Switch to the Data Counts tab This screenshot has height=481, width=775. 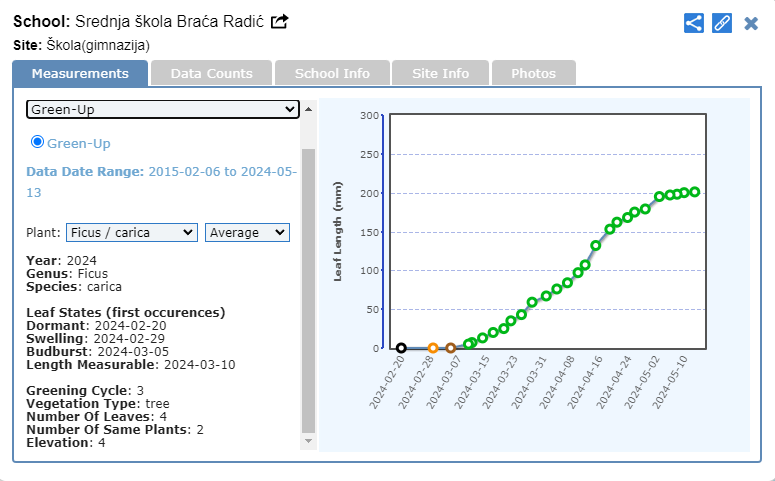(x=211, y=73)
